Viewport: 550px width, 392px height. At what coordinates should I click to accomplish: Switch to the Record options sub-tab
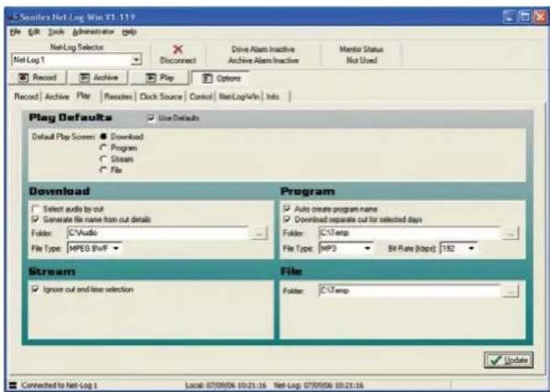coord(26,96)
